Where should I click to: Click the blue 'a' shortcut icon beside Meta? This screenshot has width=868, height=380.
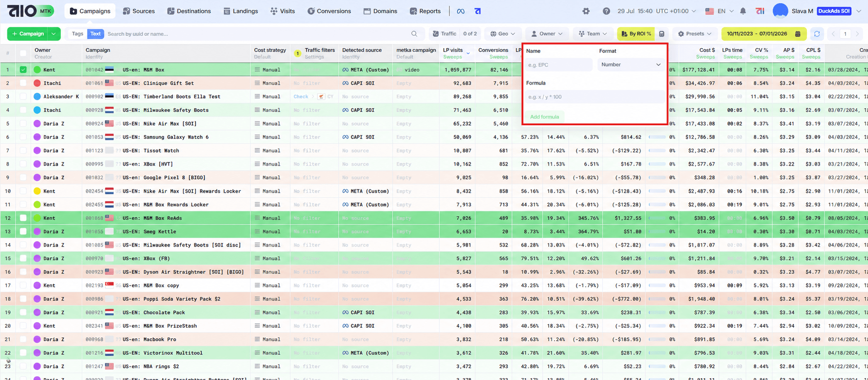(x=478, y=11)
